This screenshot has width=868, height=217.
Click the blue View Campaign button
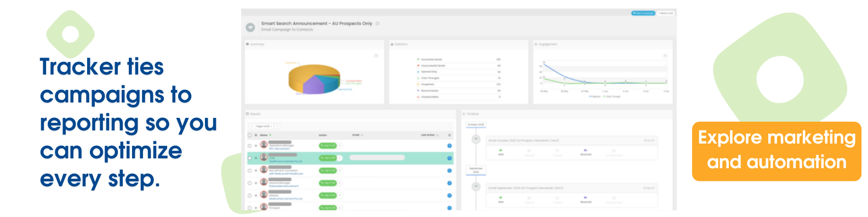pyautogui.click(x=643, y=13)
